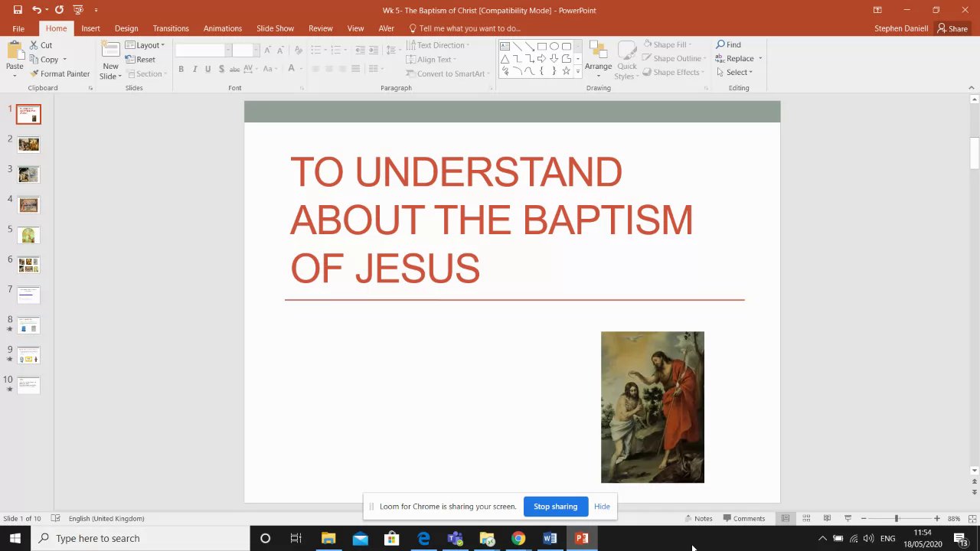Toggle the Comments pane
Image resolution: width=980 pixels, height=551 pixels.
pyautogui.click(x=743, y=519)
